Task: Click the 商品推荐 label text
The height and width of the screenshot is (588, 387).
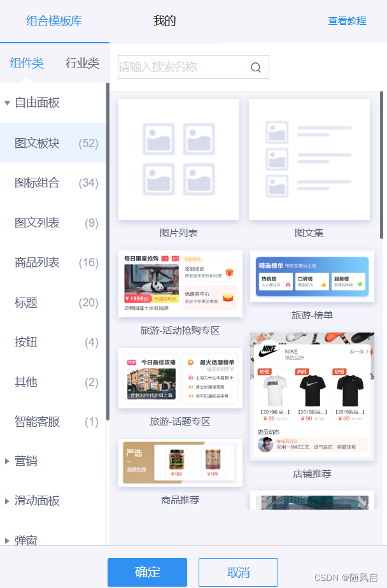Action: (180, 500)
